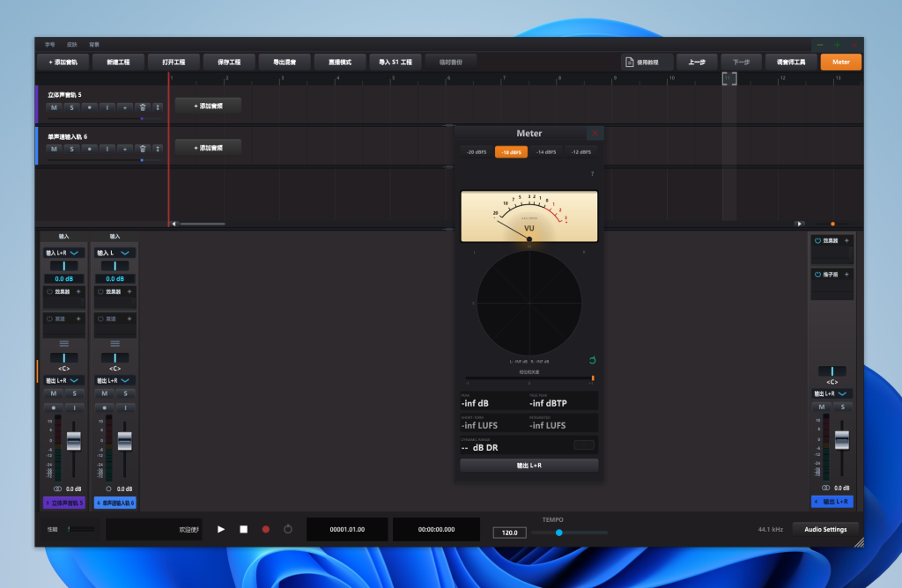Image resolution: width=902 pixels, height=588 pixels.
Task: Open the Meter source 输出 L+R selector
Action: 529,466
